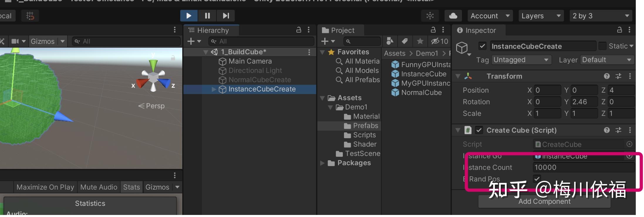Open the Layers dropdown
Screen dimensions: 644x217
[x=541, y=16]
